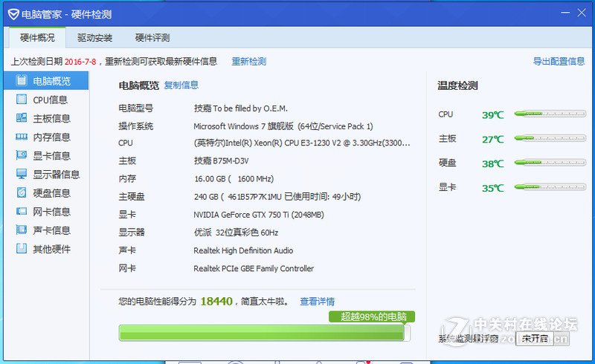Viewport: 595px width, 364px height.
Task: Select the 显卡信息 sidebar label
Action: (51, 155)
